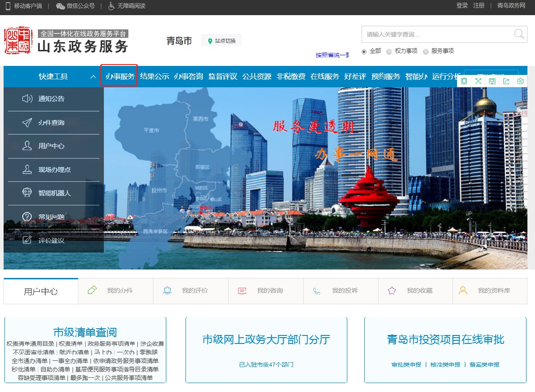Select the 服务事项 radio button
The width and height of the screenshot is (535, 392).
pyautogui.click(x=425, y=51)
